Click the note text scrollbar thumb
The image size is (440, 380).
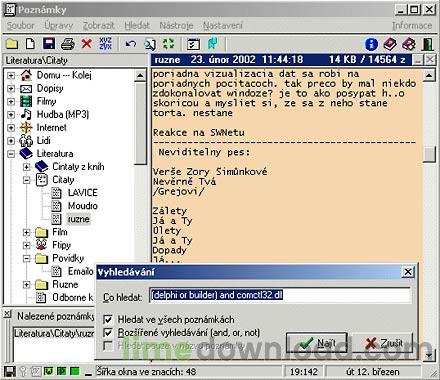pyautogui.click(x=429, y=154)
